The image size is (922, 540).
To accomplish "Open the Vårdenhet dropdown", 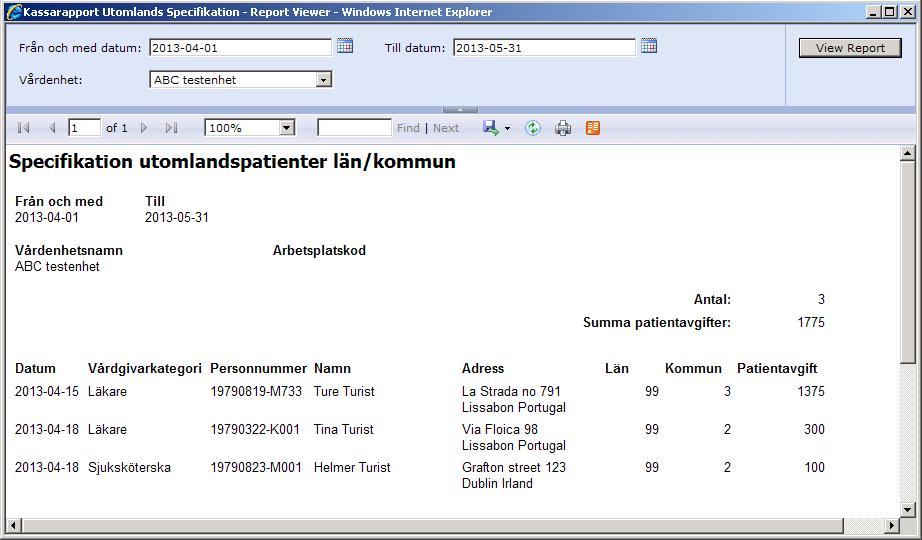I will (324, 79).
